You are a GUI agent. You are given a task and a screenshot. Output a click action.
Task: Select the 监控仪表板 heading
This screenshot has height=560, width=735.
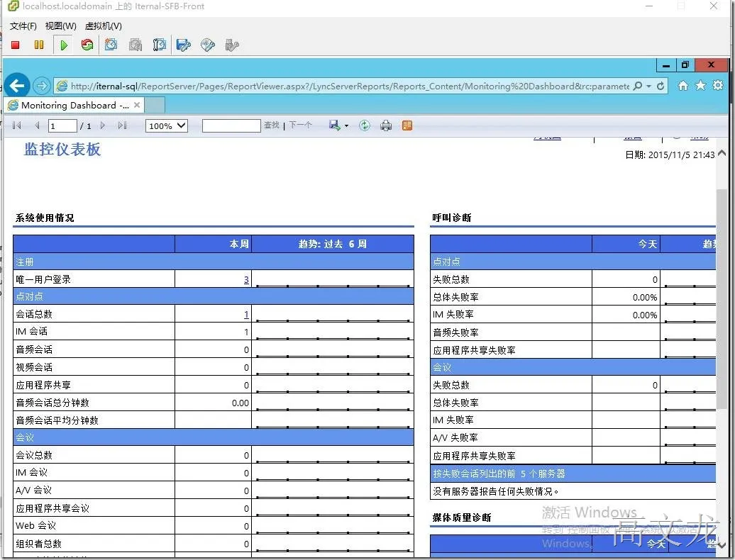pyautogui.click(x=62, y=150)
